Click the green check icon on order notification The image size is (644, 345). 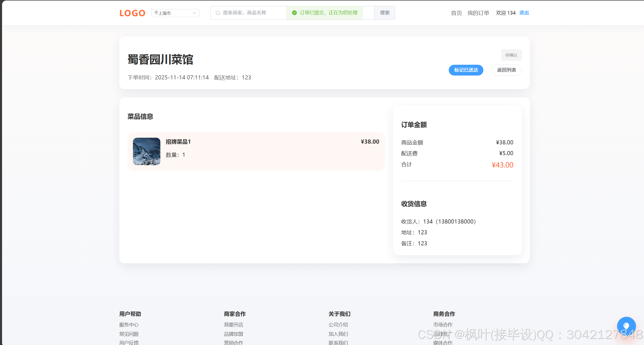(x=294, y=12)
